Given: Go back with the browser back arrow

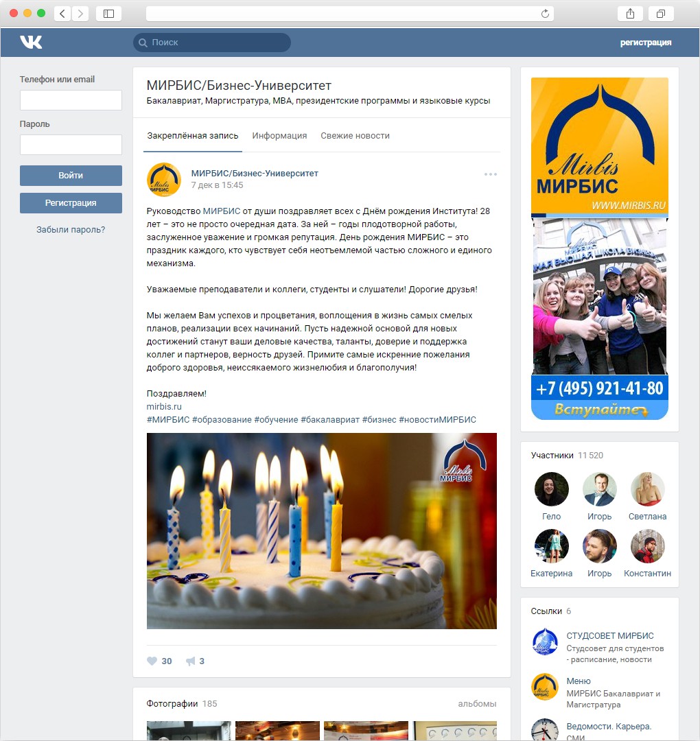Looking at the screenshot, I should (x=62, y=14).
